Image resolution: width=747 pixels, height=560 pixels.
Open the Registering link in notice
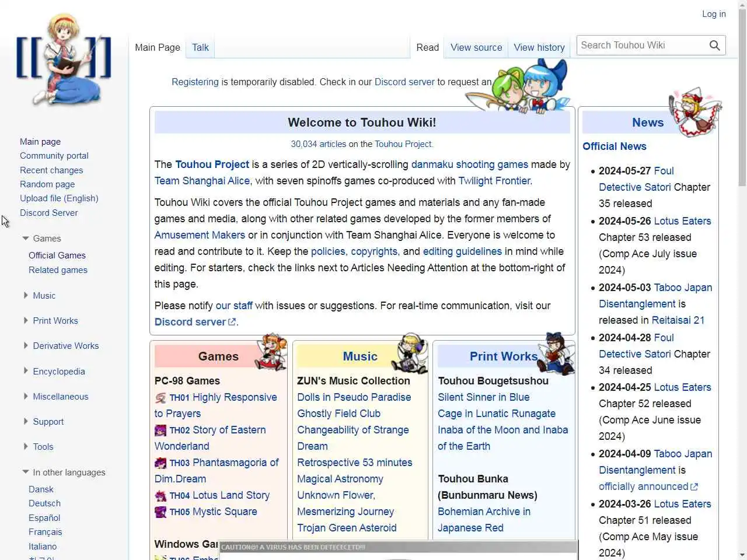click(x=195, y=82)
